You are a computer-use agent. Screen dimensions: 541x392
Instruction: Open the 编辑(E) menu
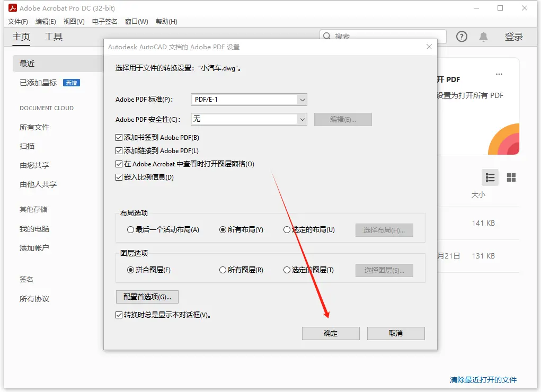(x=46, y=22)
